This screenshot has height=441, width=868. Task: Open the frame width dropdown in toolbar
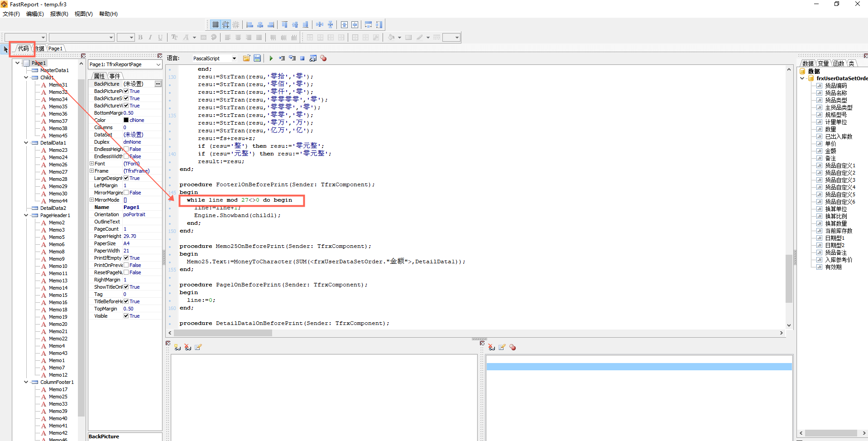pyautogui.click(x=457, y=38)
